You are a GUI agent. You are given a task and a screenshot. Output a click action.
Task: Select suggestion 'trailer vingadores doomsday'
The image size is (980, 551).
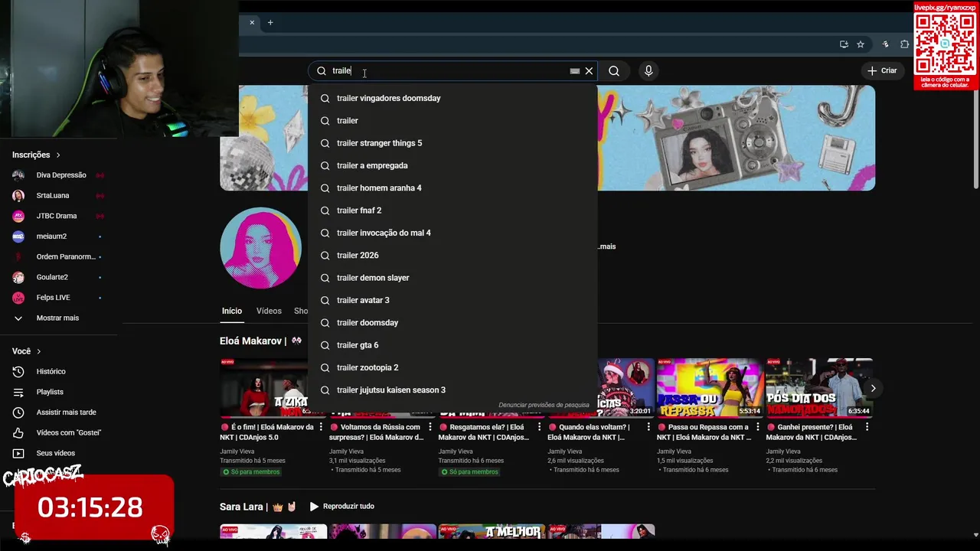tap(452, 98)
